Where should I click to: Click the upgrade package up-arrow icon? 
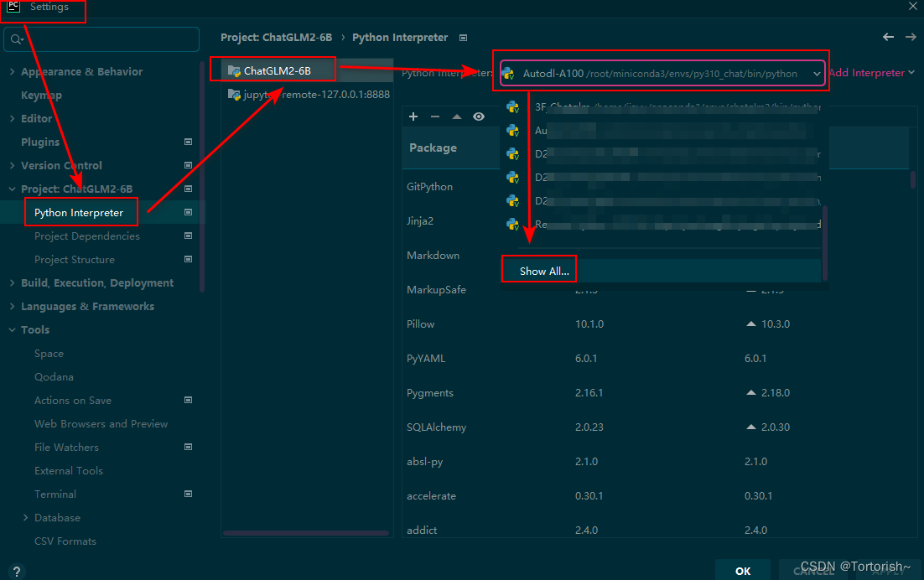[x=457, y=117]
